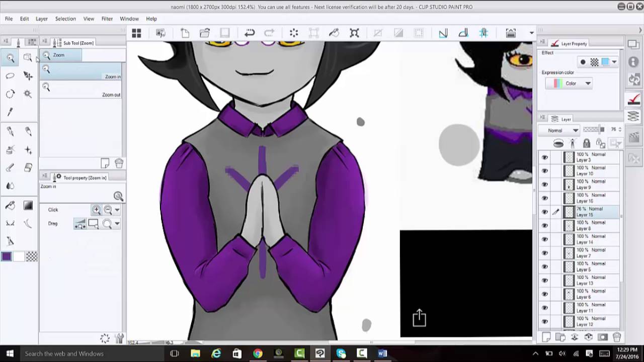
Task: Toggle Snap to Grid in command bar
Action: coord(484,33)
